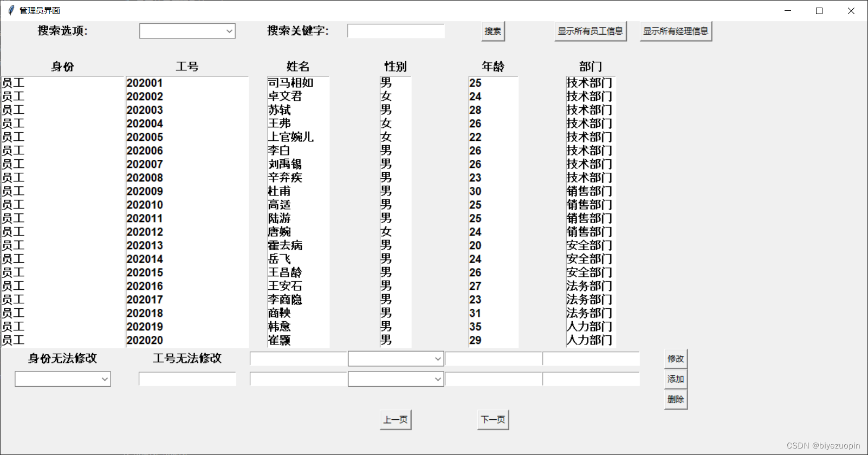Click name input field in modify row
Image resolution: width=868 pixels, height=455 pixels.
click(x=299, y=359)
